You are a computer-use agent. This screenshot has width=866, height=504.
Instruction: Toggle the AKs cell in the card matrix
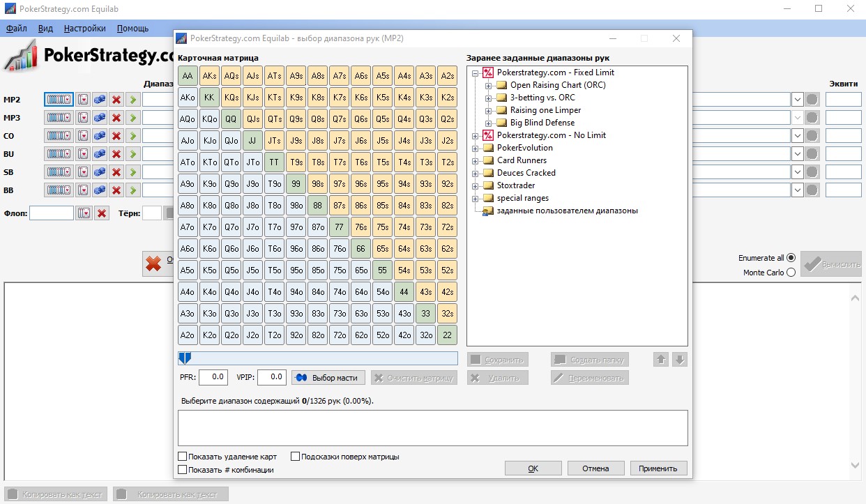(209, 76)
